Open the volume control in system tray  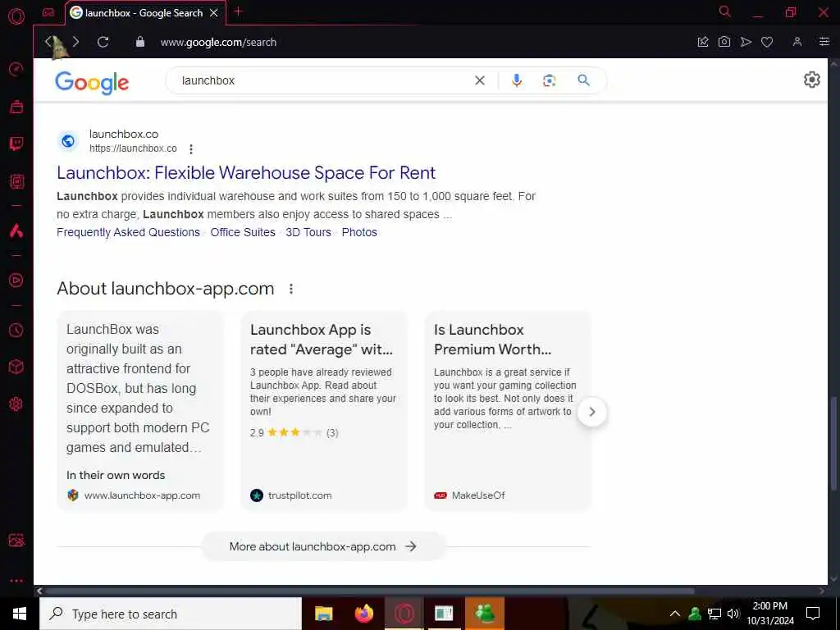point(733,614)
